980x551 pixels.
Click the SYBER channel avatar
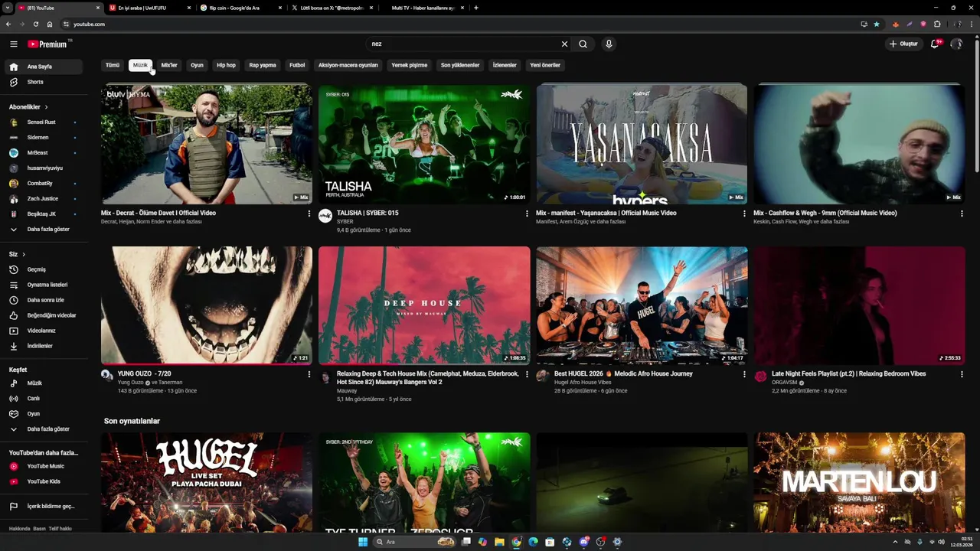[x=325, y=216]
